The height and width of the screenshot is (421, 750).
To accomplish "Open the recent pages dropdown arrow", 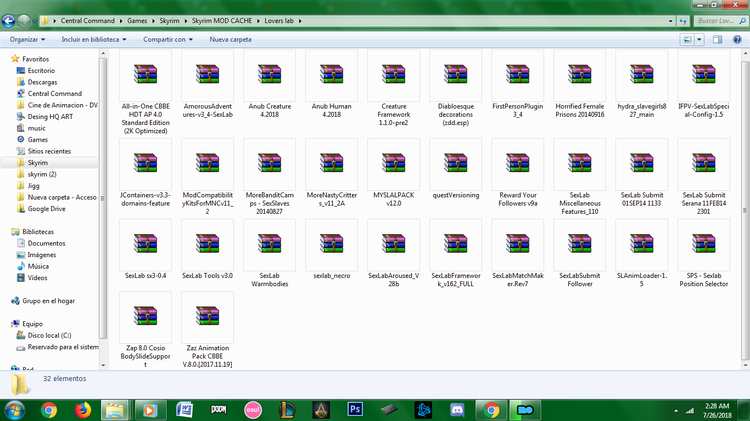I will click(x=34, y=21).
